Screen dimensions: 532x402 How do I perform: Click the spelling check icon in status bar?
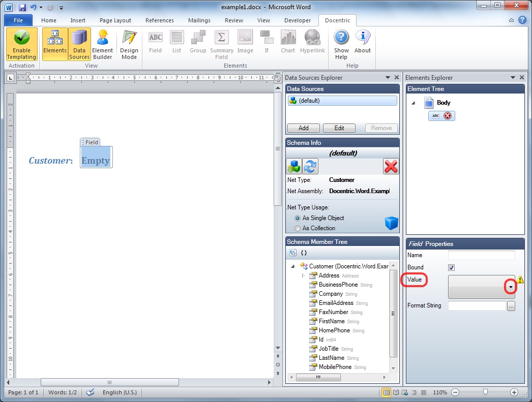tap(90, 392)
